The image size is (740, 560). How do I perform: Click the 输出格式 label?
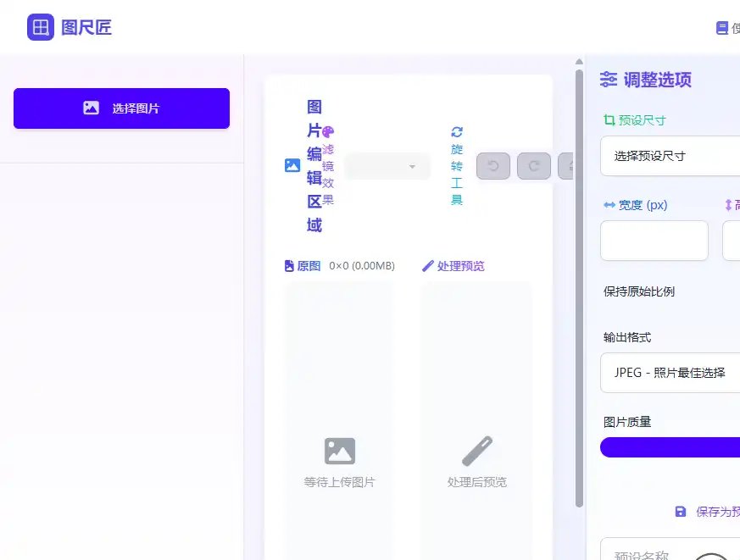(x=627, y=337)
